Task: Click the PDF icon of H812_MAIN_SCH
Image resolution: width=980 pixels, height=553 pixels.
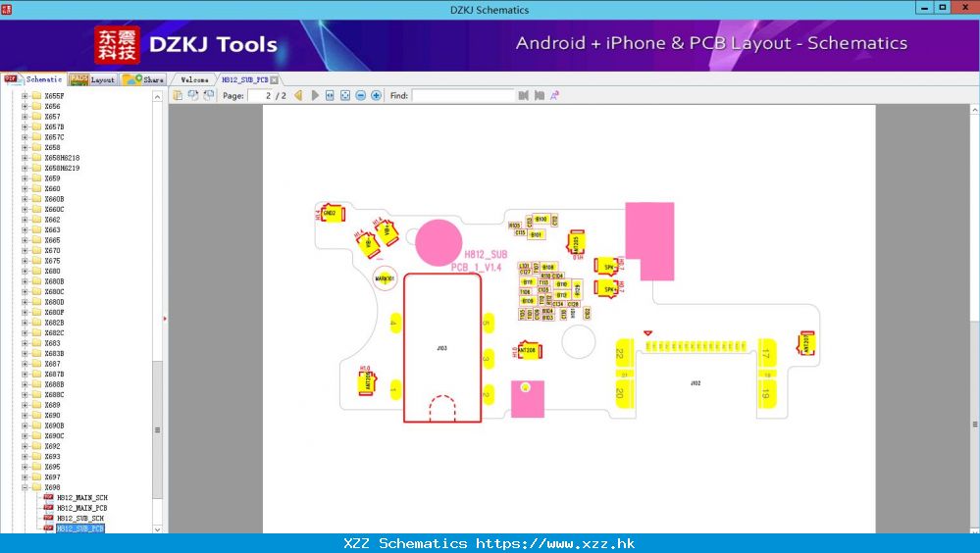Action: [x=48, y=497]
